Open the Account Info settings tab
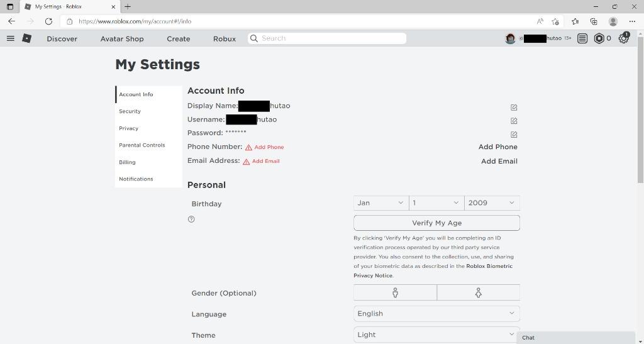644x344 pixels. coord(148,94)
